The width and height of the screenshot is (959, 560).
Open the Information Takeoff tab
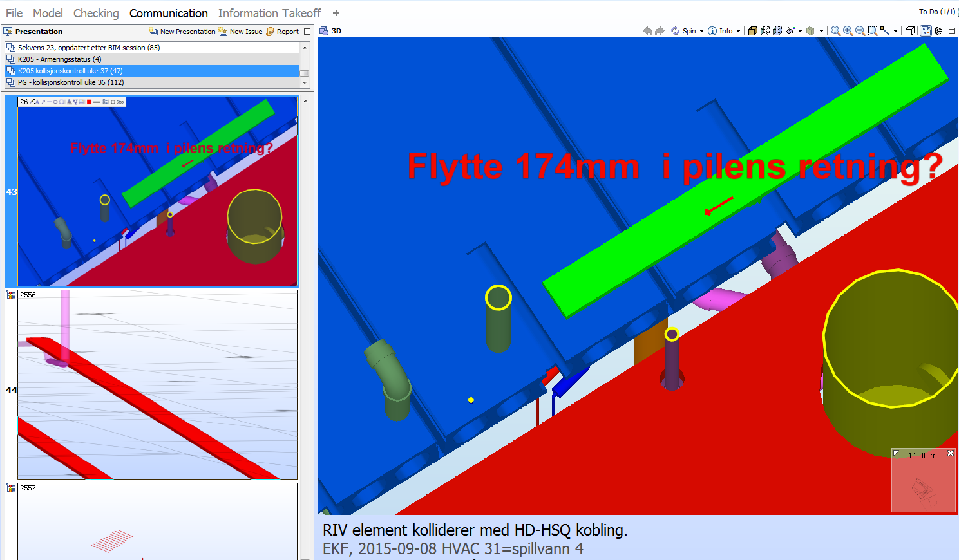tap(269, 13)
